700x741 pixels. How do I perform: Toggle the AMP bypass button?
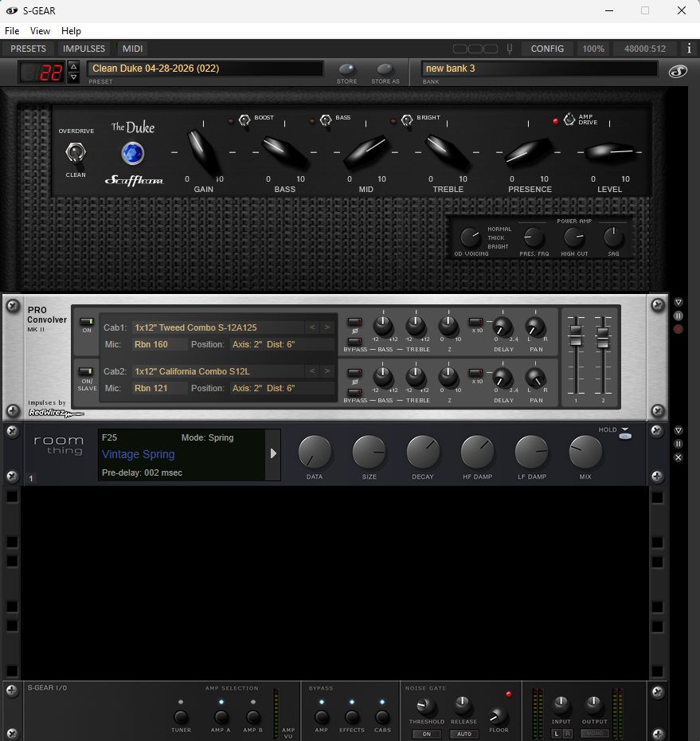point(322,716)
